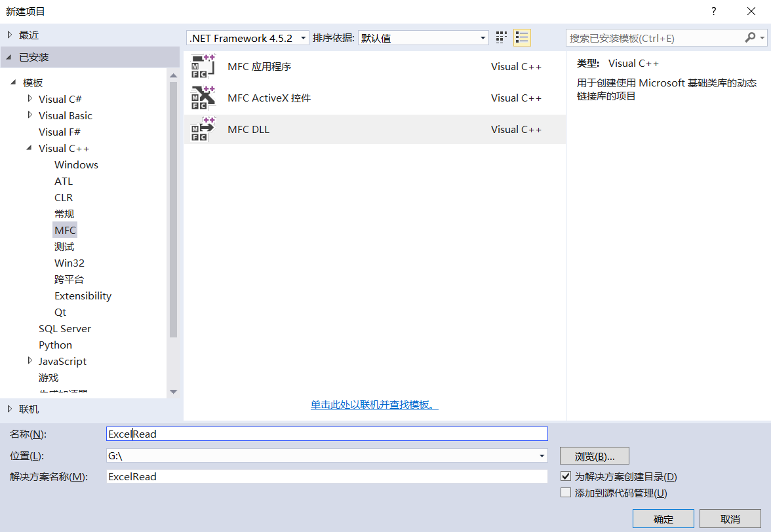Open the 排序依据 默认值 dropdown
Image resolution: width=771 pixels, height=532 pixels.
point(424,38)
